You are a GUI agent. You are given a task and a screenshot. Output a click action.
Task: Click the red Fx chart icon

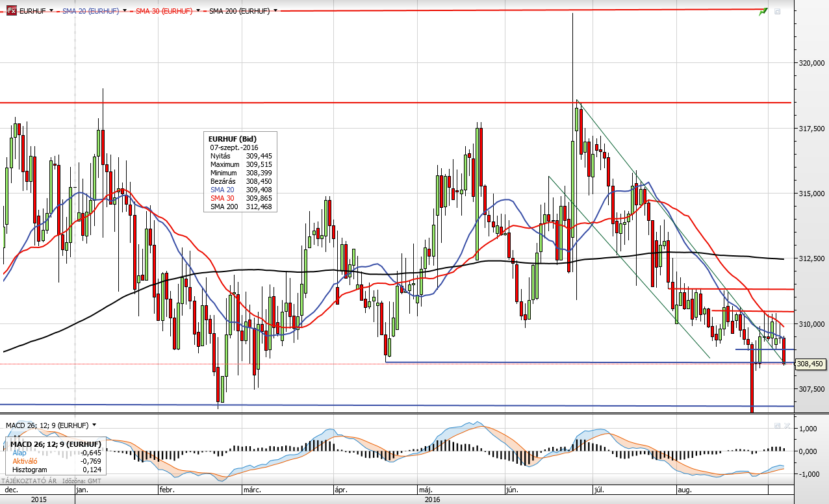point(12,11)
